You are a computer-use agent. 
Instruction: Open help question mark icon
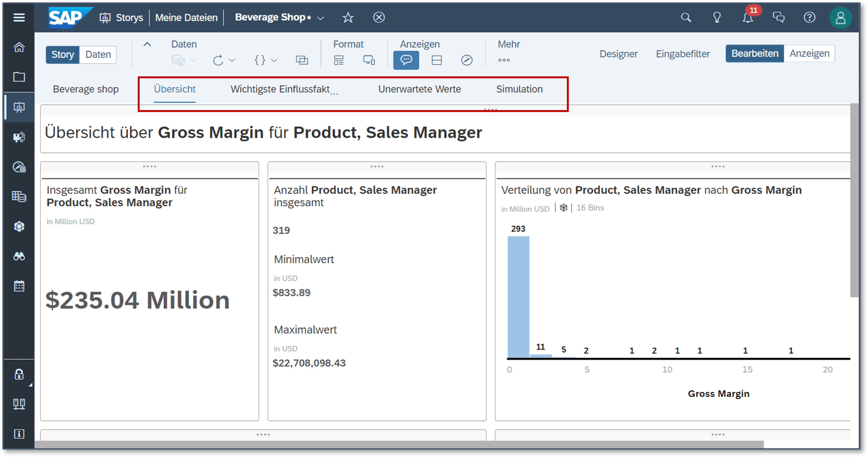coord(809,17)
